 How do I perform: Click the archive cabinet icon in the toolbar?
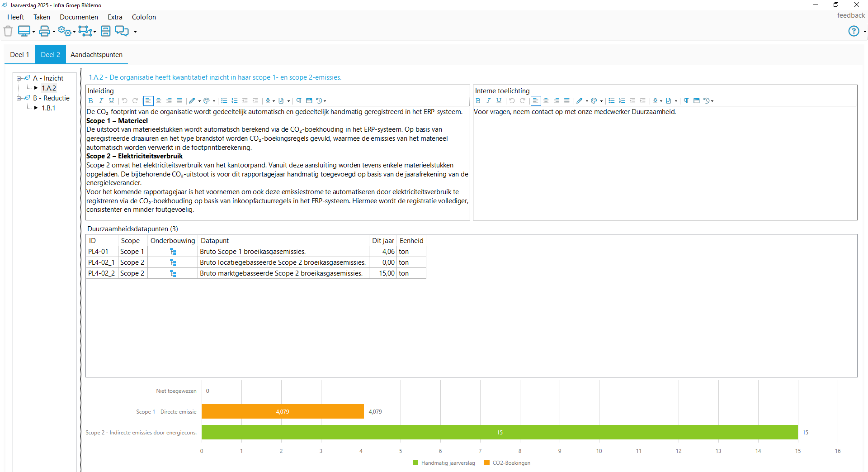tap(106, 31)
